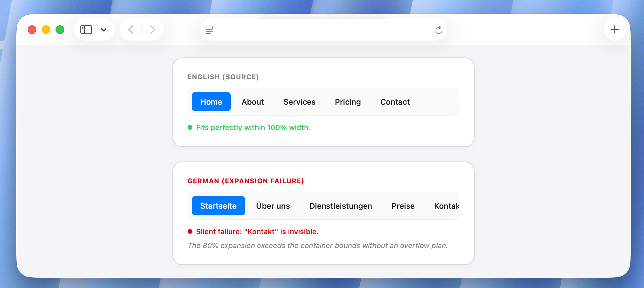
Task: Open the Contact page link
Action: [x=395, y=102]
